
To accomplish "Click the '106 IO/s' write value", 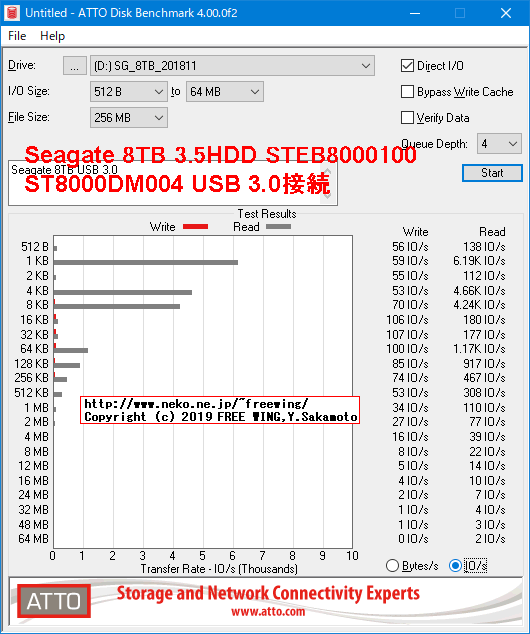I will click(407, 320).
